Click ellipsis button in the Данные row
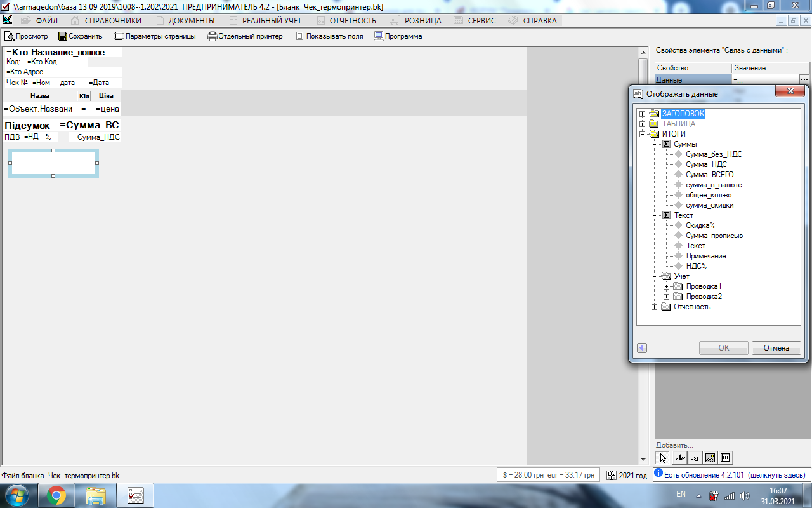 coord(804,80)
